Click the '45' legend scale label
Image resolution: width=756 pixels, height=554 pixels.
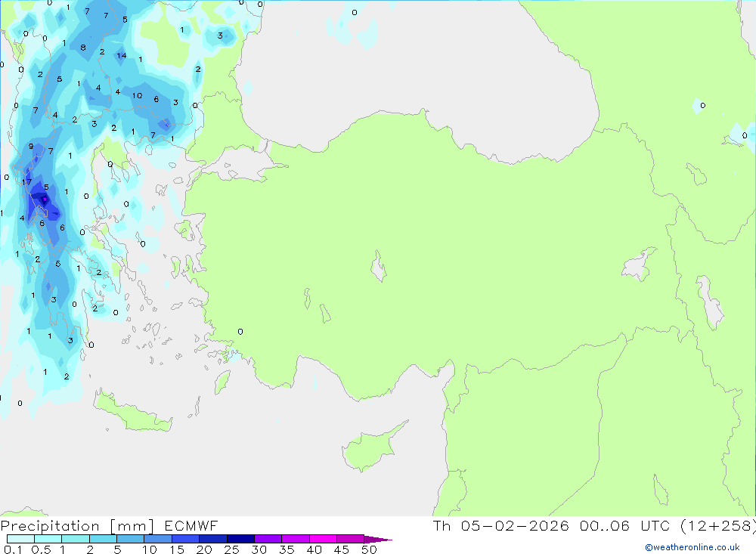[x=342, y=549]
